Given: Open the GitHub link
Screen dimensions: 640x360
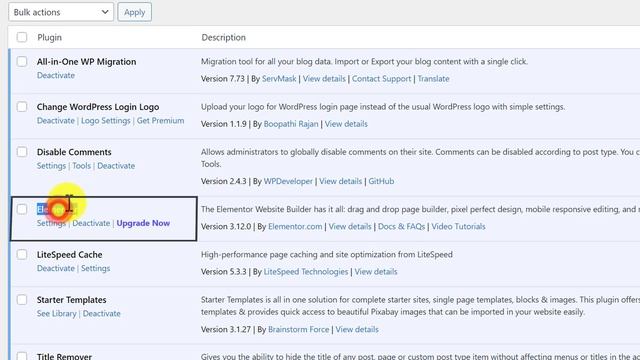Looking at the screenshot, I should 381,181.
